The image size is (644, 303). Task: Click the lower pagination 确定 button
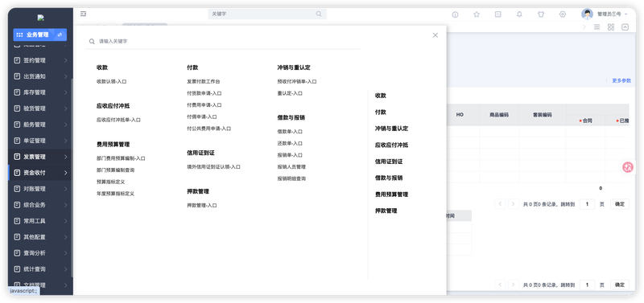point(619,285)
